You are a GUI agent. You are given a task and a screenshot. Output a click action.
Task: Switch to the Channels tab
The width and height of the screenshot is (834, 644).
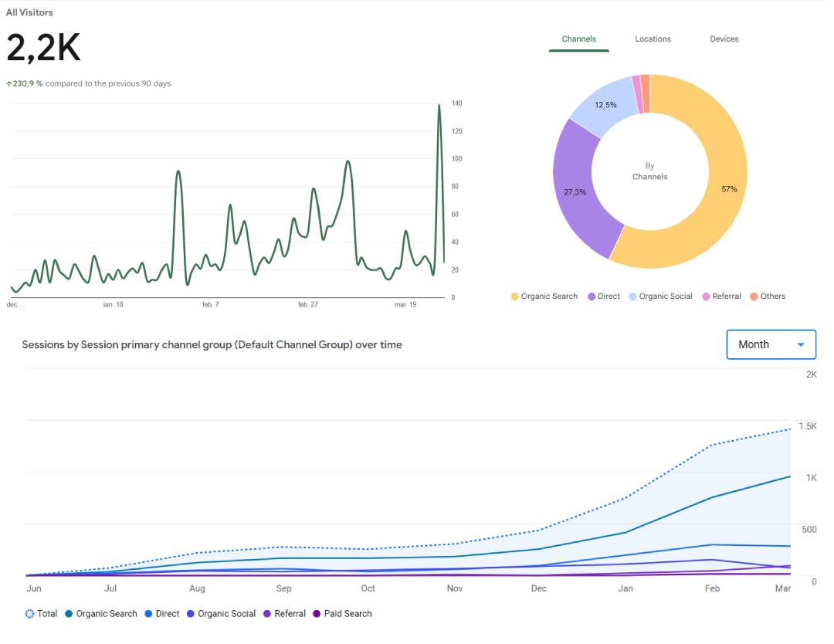[x=578, y=39]
